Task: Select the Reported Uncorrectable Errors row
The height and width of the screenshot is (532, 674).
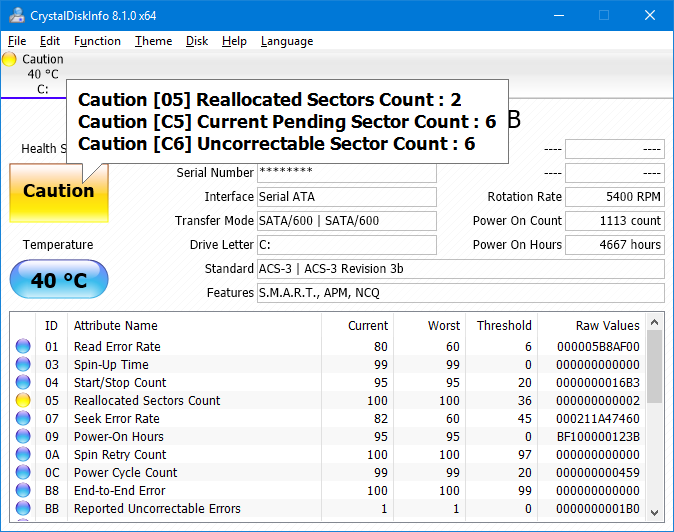Action: point(157,509)
